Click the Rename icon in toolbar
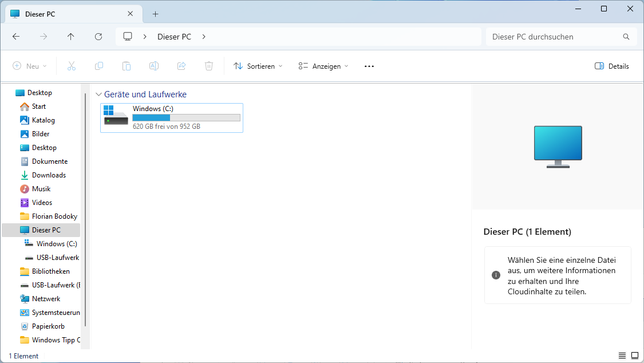Viewport: 644px width, 363px height. (x=154, y=66)
